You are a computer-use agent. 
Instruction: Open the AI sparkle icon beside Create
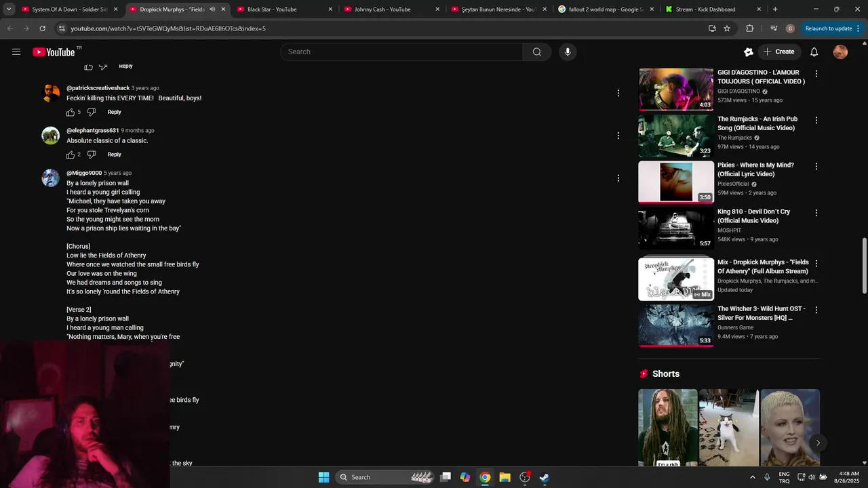tap(749, 52)
